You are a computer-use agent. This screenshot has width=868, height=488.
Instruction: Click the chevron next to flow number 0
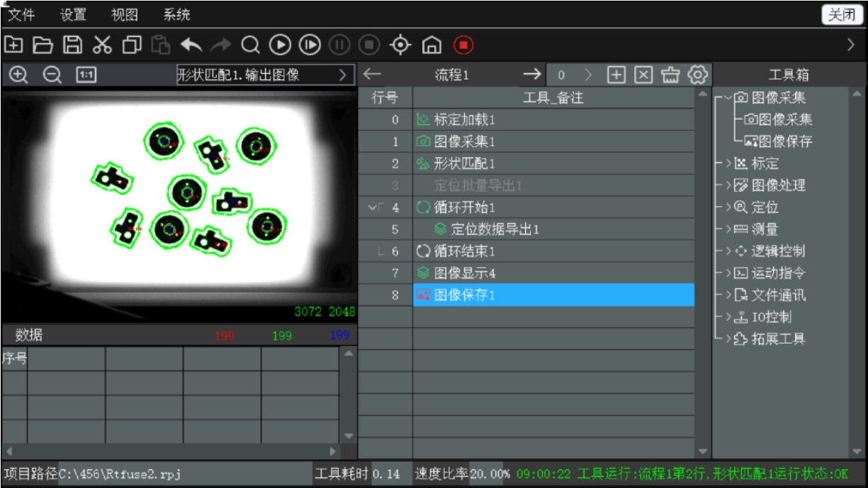coord(588,74)
